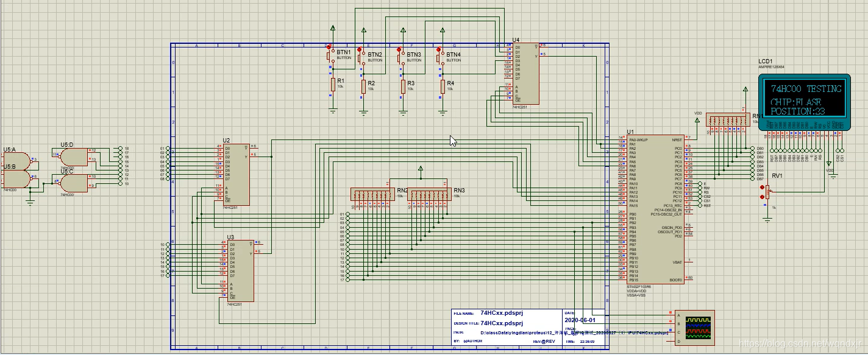Select resistor R1
Viewport: 868px width, 355px height.
coord(332,85)
